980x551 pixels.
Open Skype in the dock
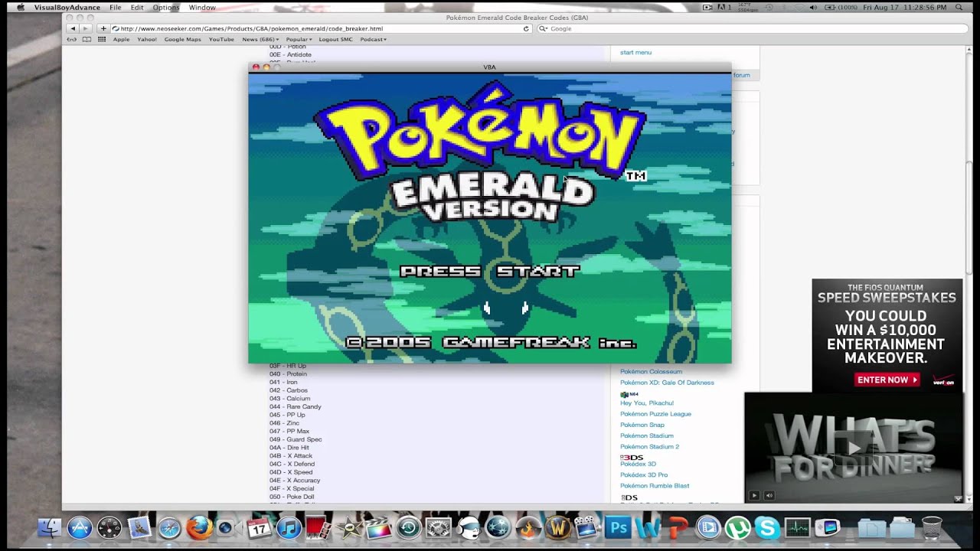click(767, 527)
